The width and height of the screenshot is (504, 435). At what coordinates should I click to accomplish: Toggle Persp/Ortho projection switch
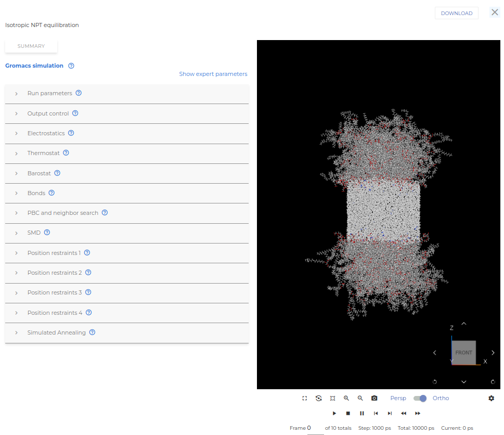[x=420, y=398]
